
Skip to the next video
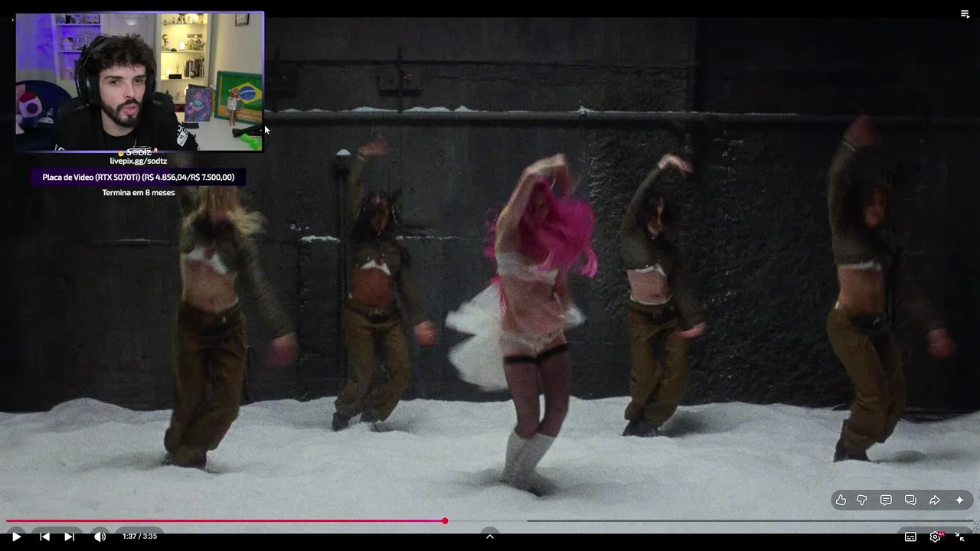(69, 536)
